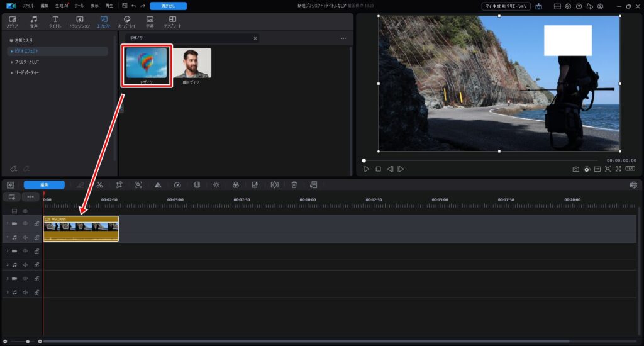Toggle the lock on video track 2
The width and height of the screenshot is (644, 346).
[36, 251]
